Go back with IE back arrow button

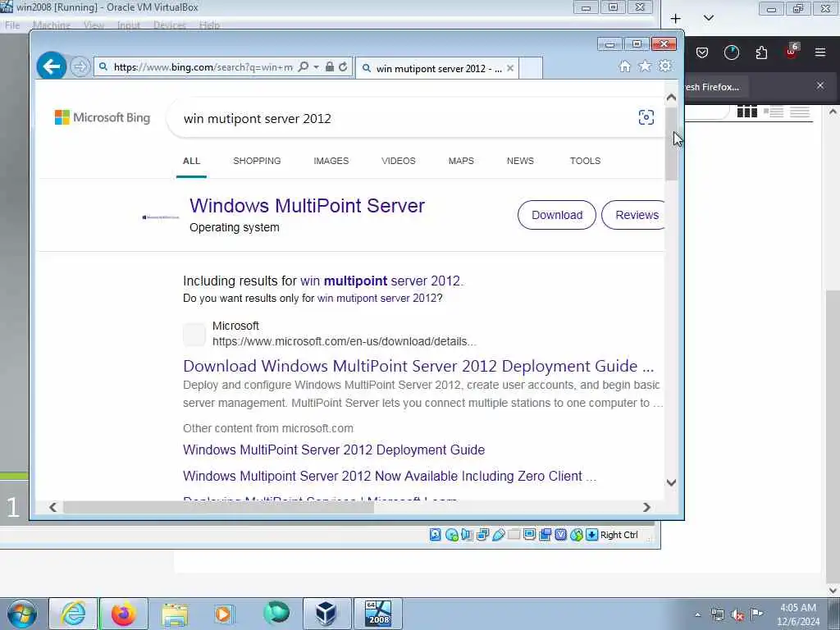coord(52,66)
